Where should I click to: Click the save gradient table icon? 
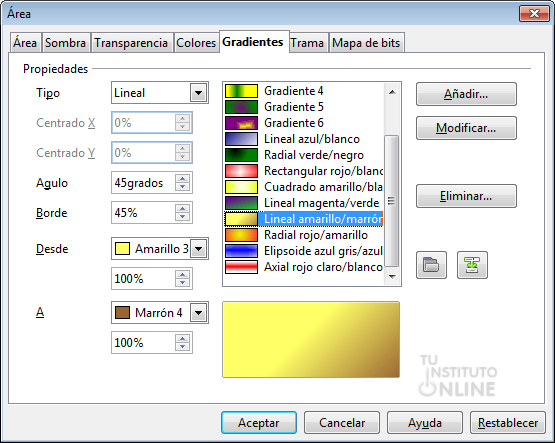point(472,265)
